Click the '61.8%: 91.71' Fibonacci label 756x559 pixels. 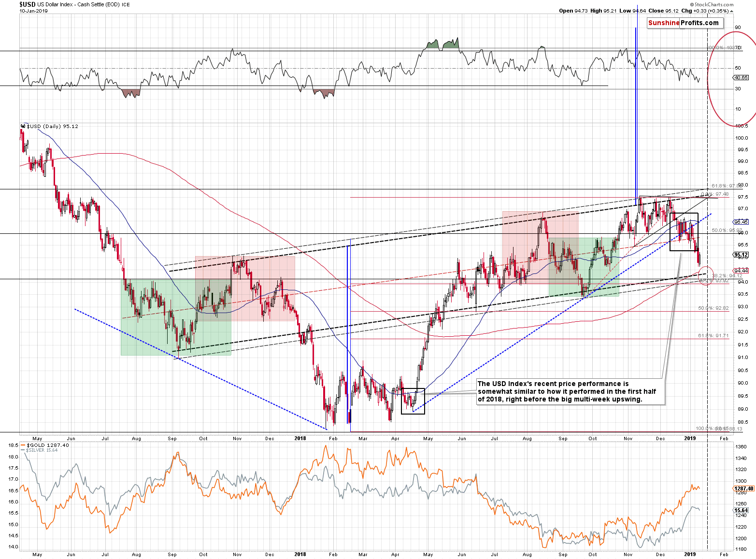click(713, 335)
